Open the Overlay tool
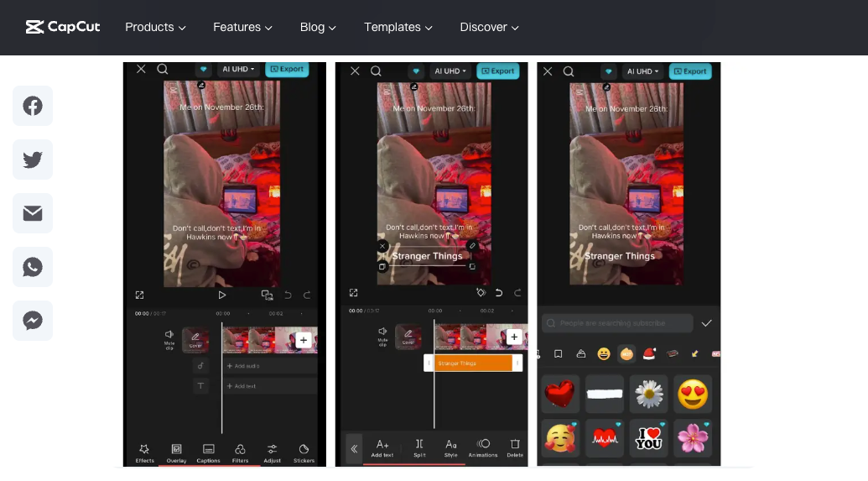 (x=177, y=452)
